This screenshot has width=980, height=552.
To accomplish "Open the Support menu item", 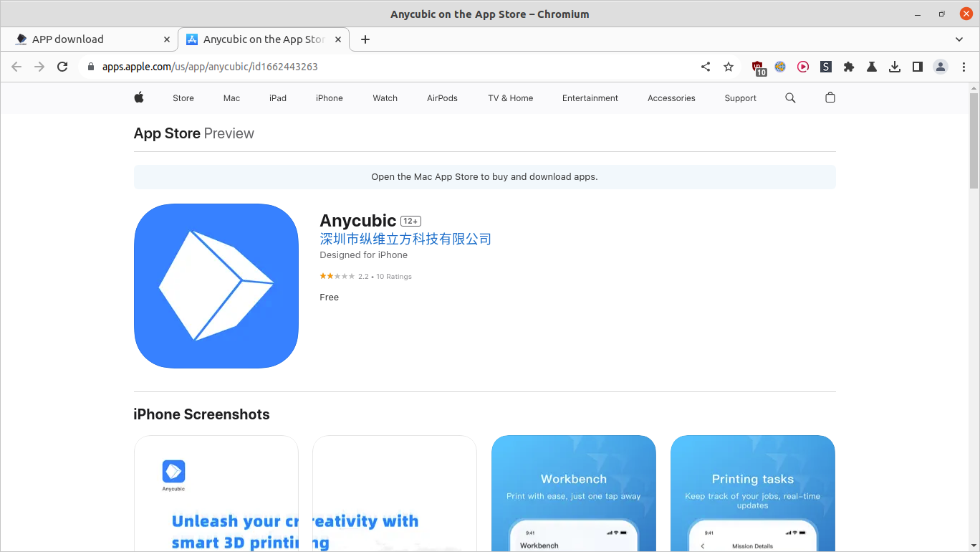I will [x=740, y=98].
